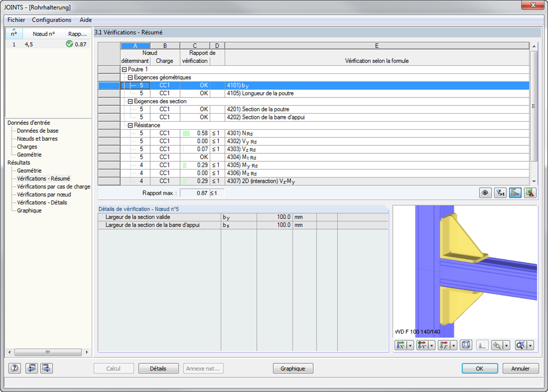Toggle the colored ratio bars display

click(515, 193)
